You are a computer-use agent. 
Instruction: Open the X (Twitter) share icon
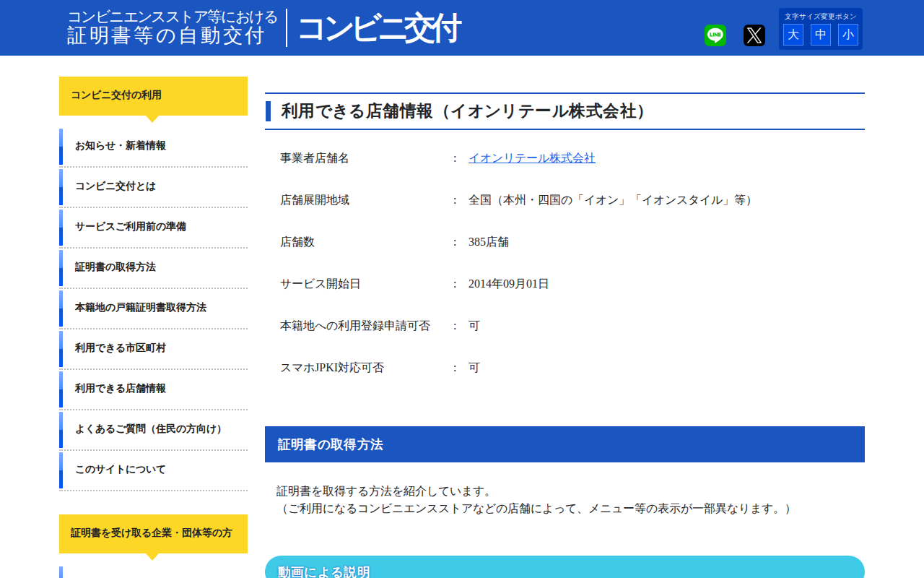pos(754,35)
